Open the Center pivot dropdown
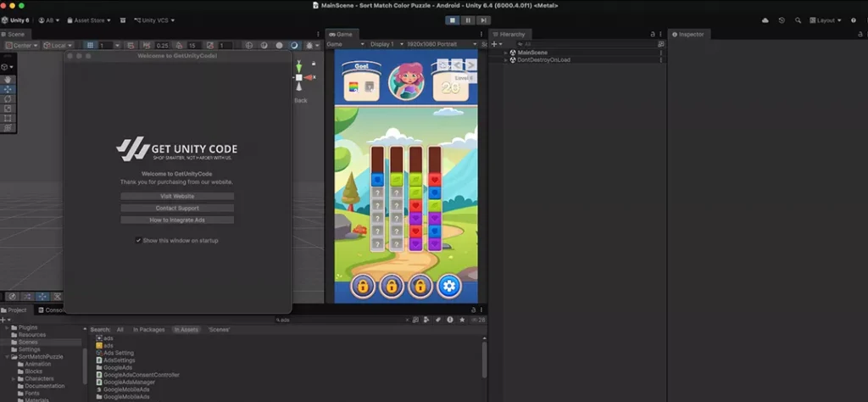Image resolution: width=868 pixels, height=402 pixels. pyautogui.click(x=21, y=46)
